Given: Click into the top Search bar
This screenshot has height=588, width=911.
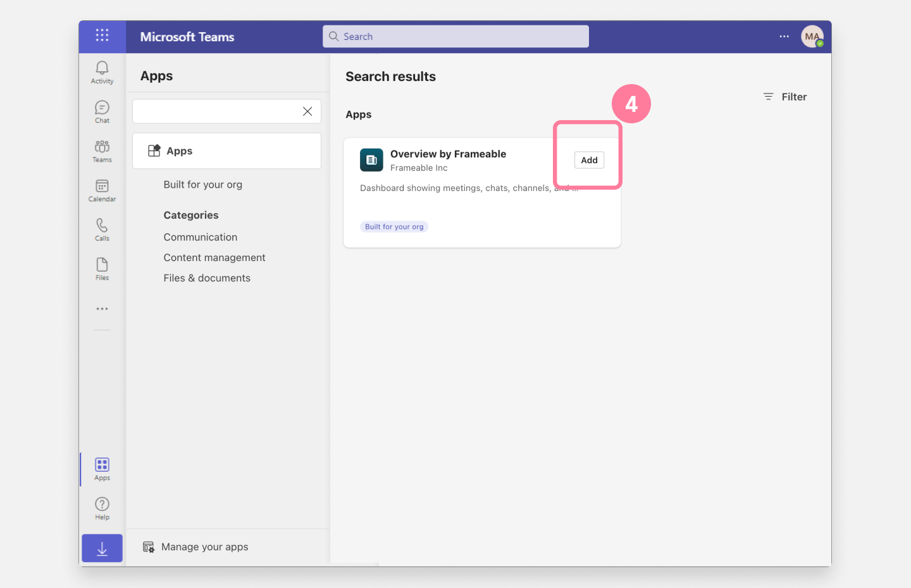Looking at the screenshot, I should [x=455, y=37].
